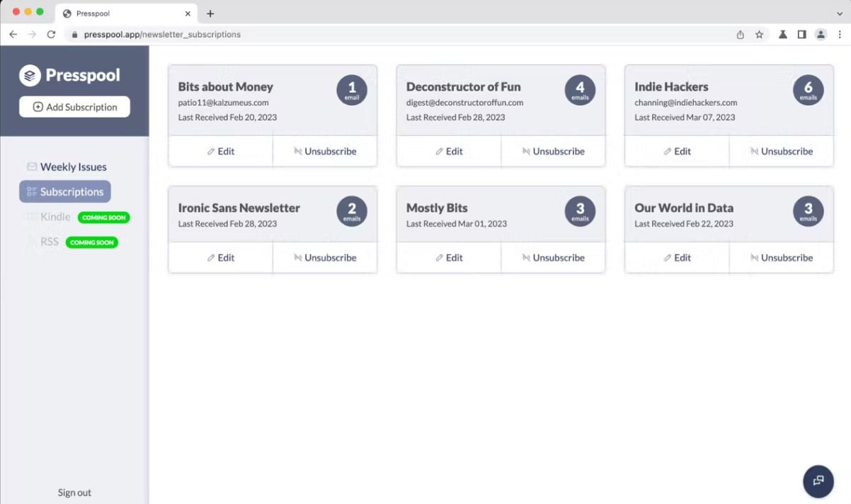851x504 pixels.
Task: Click the Last Received Feb 22, 2023 text
Action: point(684,224)
